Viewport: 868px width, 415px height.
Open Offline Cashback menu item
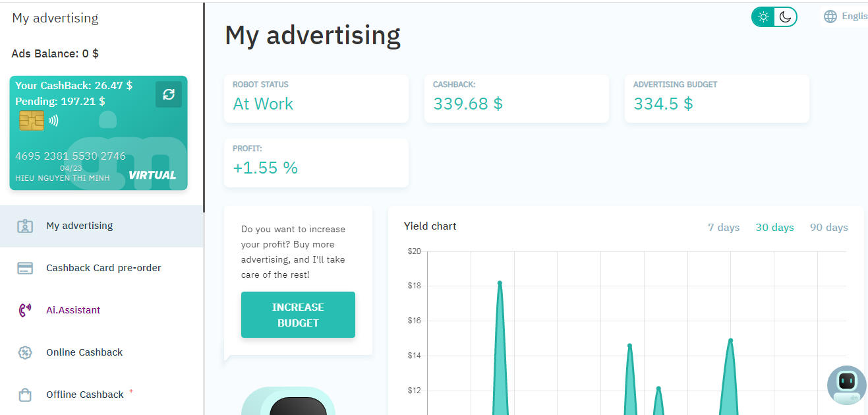tap(101, 395)
